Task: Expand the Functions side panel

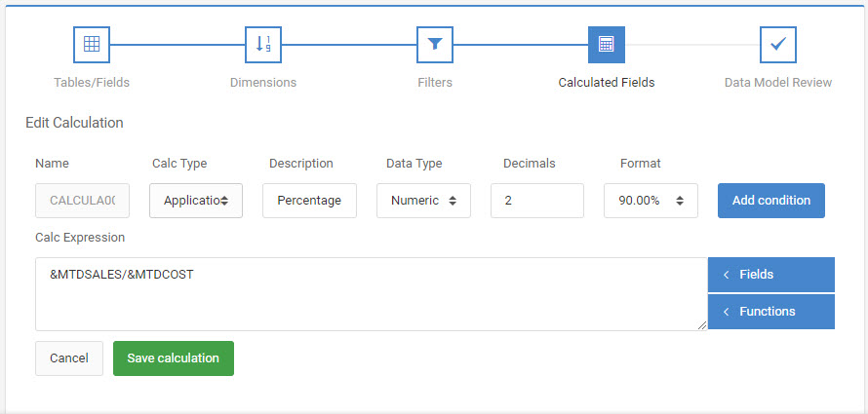Action: [x=771, y=311]
